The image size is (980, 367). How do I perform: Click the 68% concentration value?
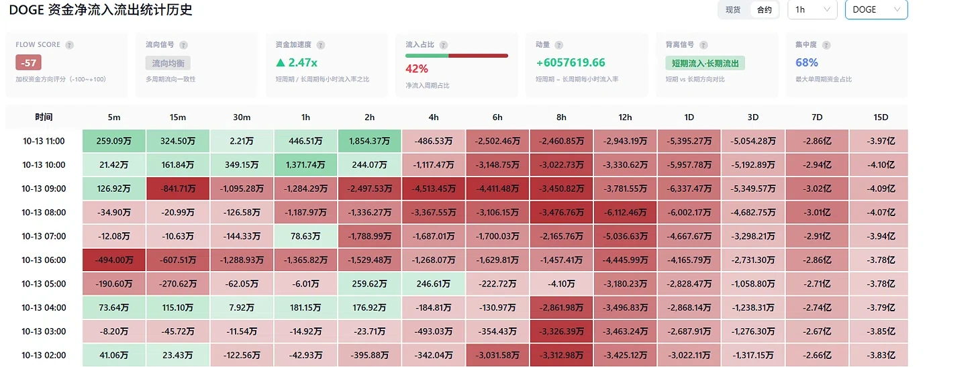(x=807, y=62)
